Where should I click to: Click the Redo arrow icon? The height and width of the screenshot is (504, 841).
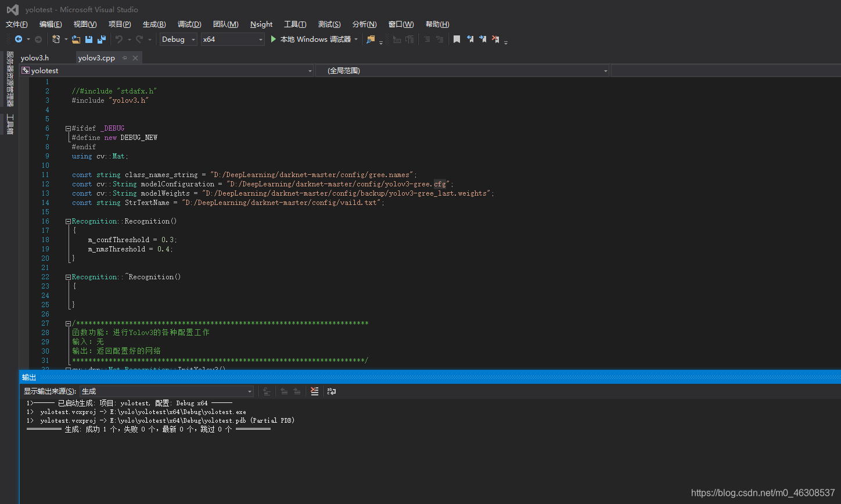(x=139, y=39)
